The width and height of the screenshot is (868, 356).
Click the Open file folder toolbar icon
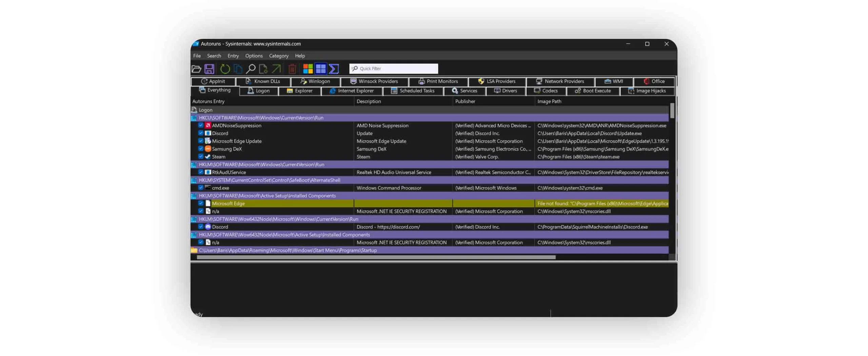(196, 69)
